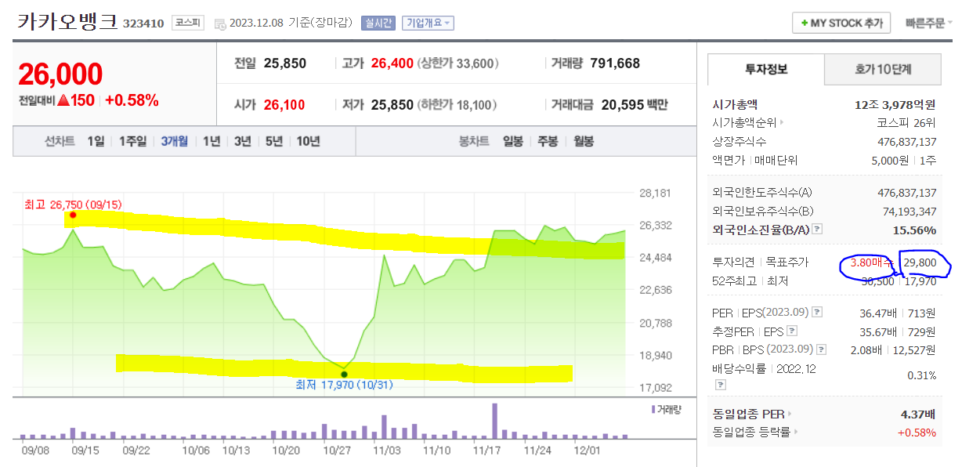
Task: Click the 액면가 value 5,000원
Action: click(x=888, y=161)
